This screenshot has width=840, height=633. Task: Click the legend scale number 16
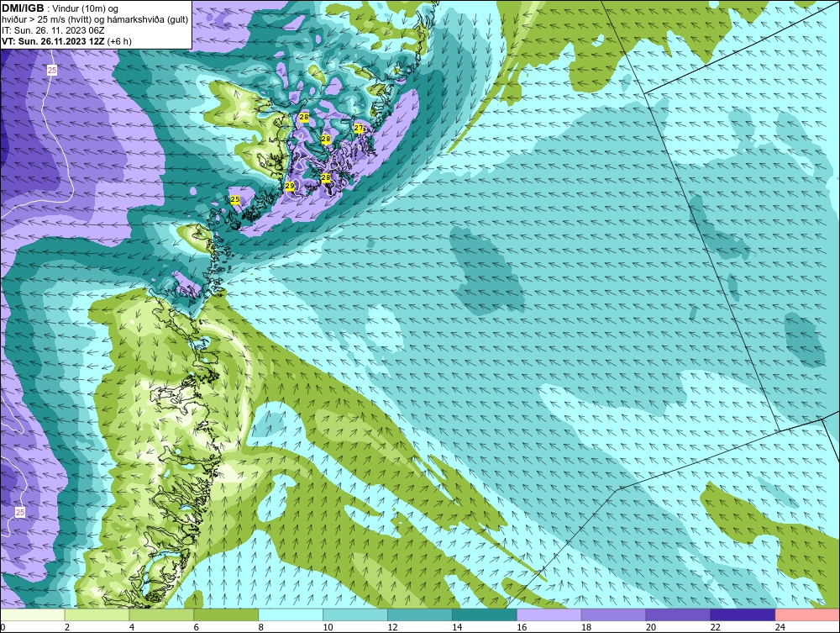(x=522, y=627)
